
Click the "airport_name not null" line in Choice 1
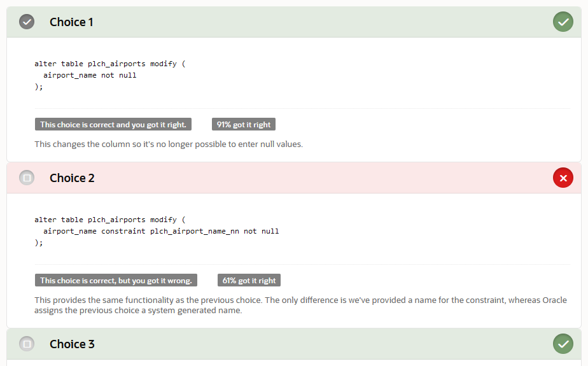point(90,75)
